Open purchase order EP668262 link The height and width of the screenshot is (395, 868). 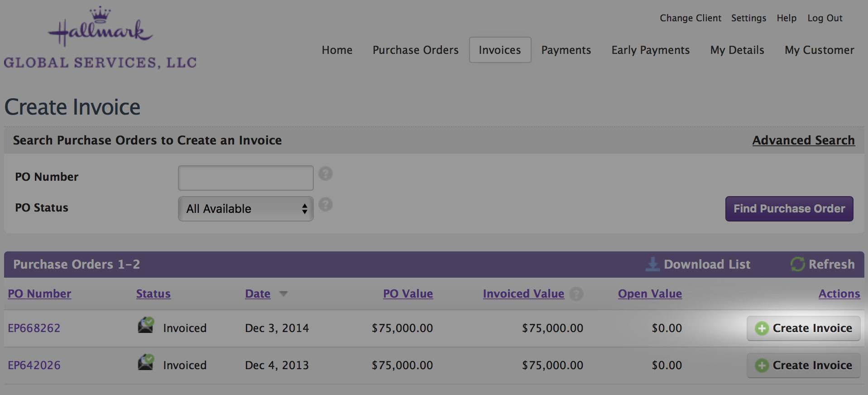34,328
